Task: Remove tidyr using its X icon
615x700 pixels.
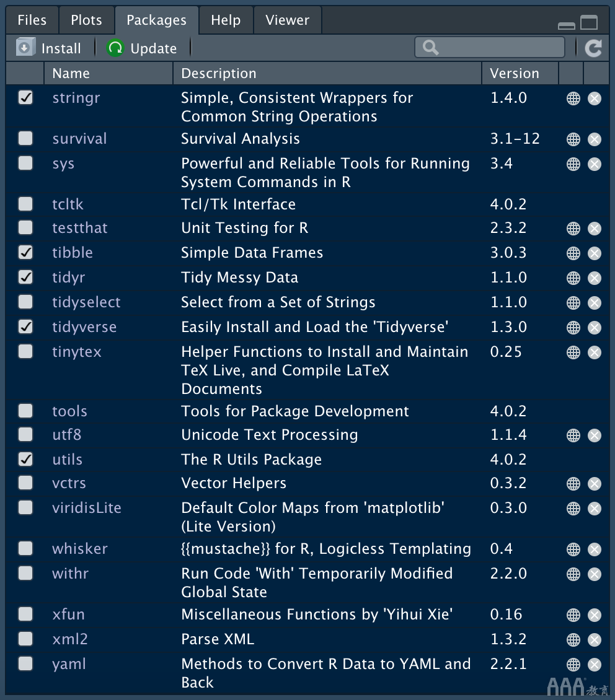Action: [x=595, y=278]
